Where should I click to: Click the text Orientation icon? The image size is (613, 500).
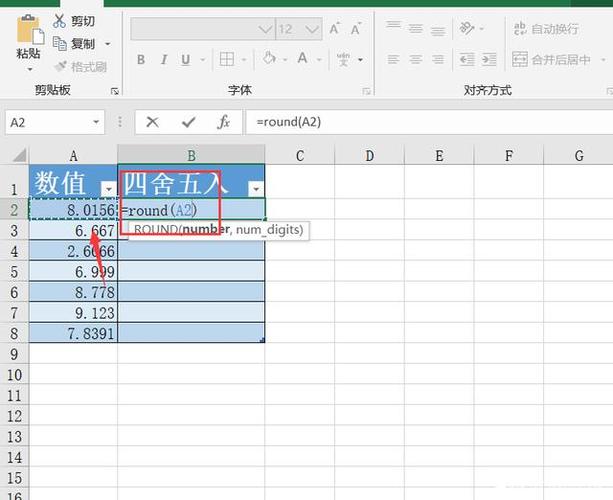coord(467,28)
